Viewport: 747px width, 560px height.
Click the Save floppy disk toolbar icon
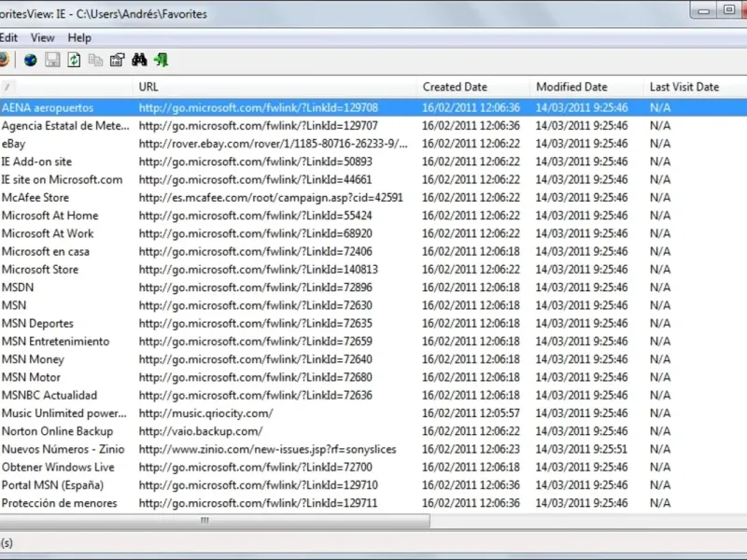[x=52, y=60]
